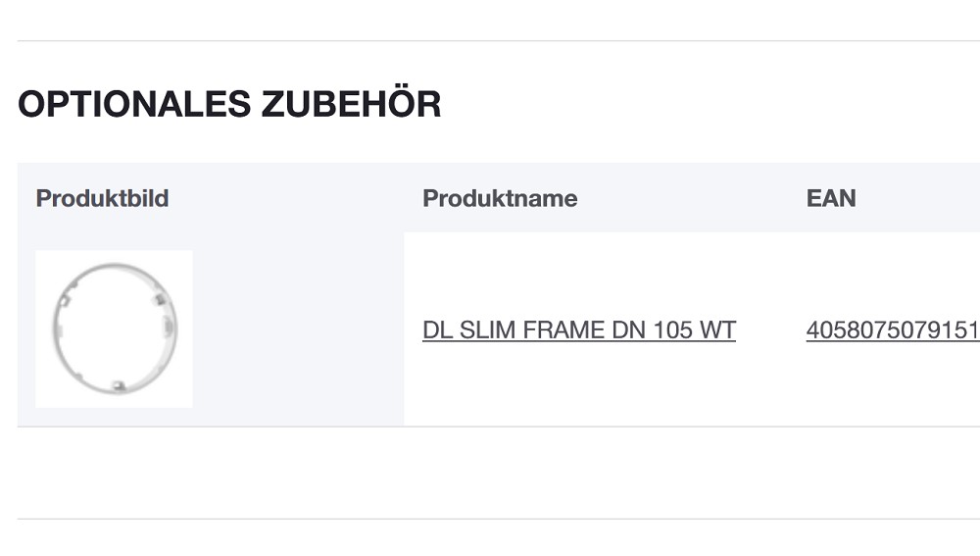
Task: Click the word ZUBEHÖR in the heading
Action: [351, 103]
